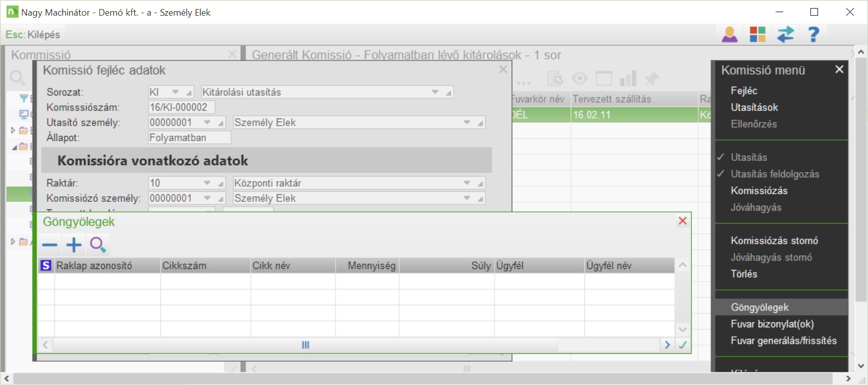Click the pin star icon in background toolbar

tap(652, 78)
